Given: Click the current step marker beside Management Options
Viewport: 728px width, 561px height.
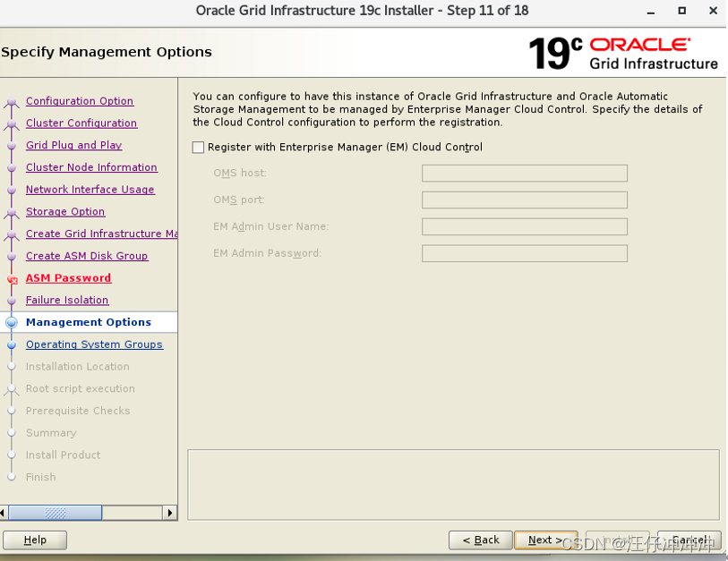Looking at the screenshot, I should coord(12,322).
